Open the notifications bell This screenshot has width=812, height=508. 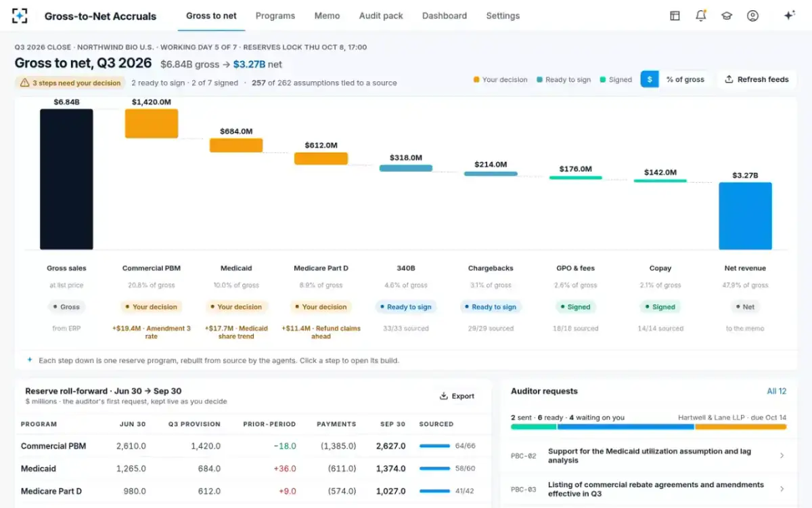(701, 16)
